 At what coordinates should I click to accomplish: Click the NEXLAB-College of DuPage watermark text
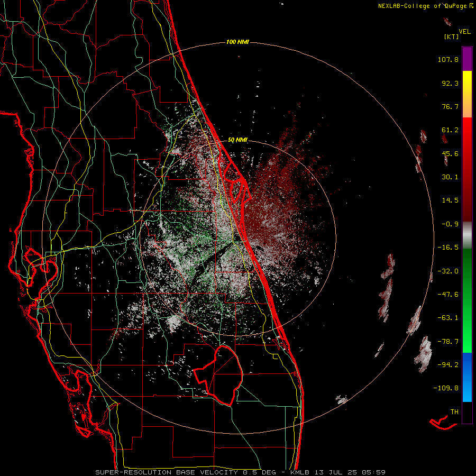click(425, 6)
